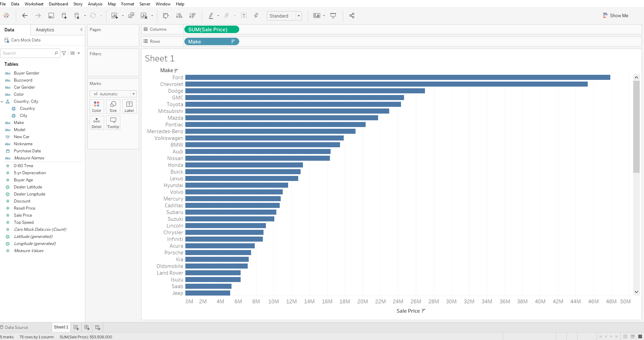Click the Color marks card button
Viewport: 644px width, 340px height.
coord(97,106)
